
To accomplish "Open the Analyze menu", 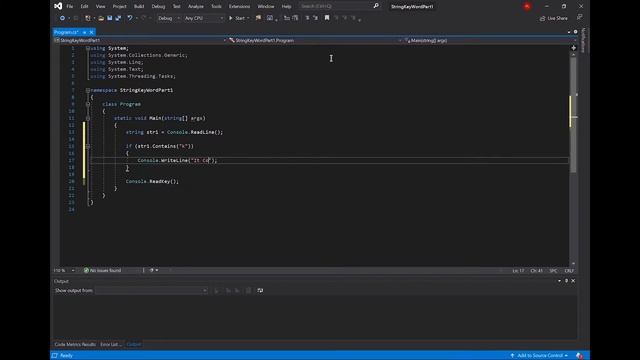I will (196, 7).
